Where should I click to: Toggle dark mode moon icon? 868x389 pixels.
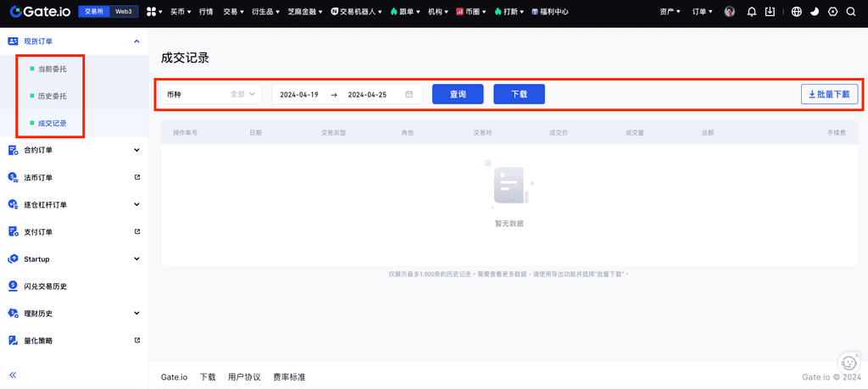[x=815, y=12]
